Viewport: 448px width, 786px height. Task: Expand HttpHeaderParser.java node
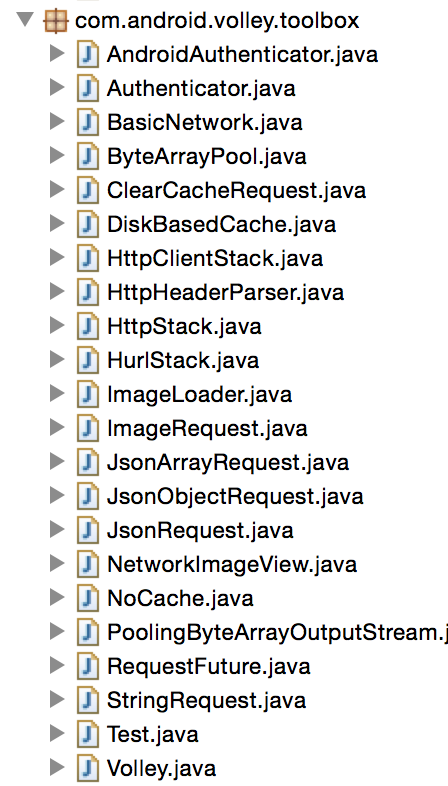58,292
